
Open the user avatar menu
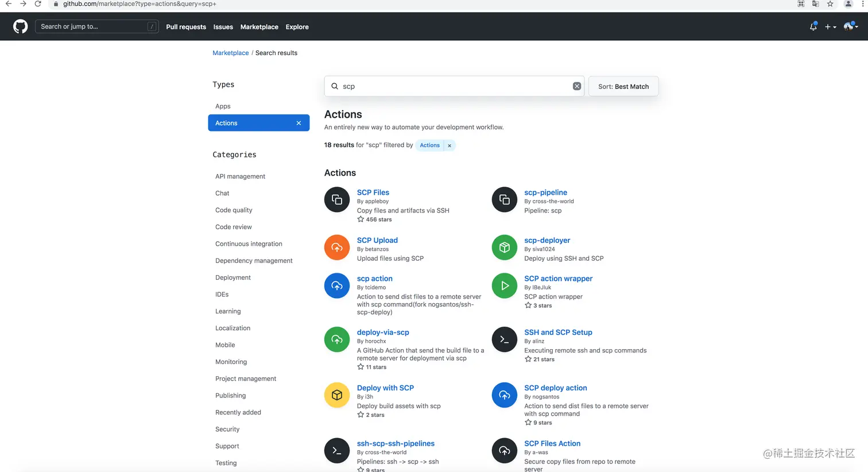tap(850, 26)
